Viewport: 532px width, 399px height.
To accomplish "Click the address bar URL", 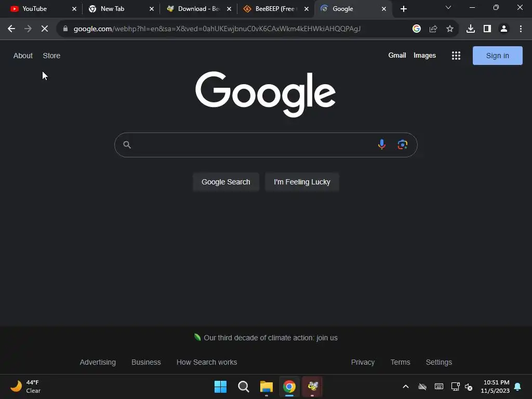I will [x=217, y=29].
